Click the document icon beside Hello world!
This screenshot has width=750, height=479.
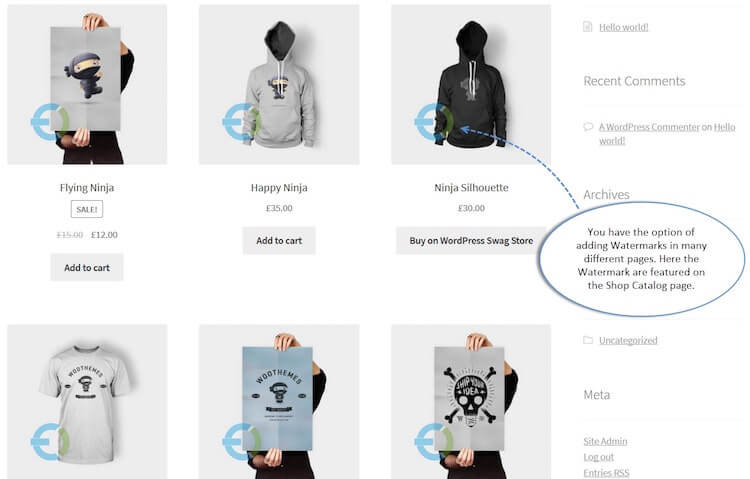(587, 27)
